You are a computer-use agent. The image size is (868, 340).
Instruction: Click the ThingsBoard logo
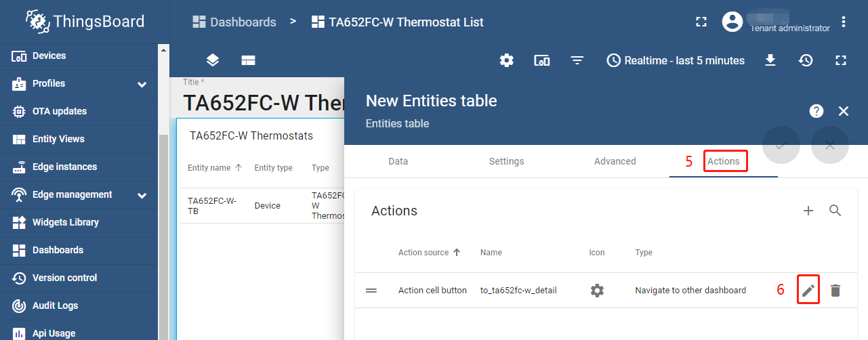pos(85,22)
